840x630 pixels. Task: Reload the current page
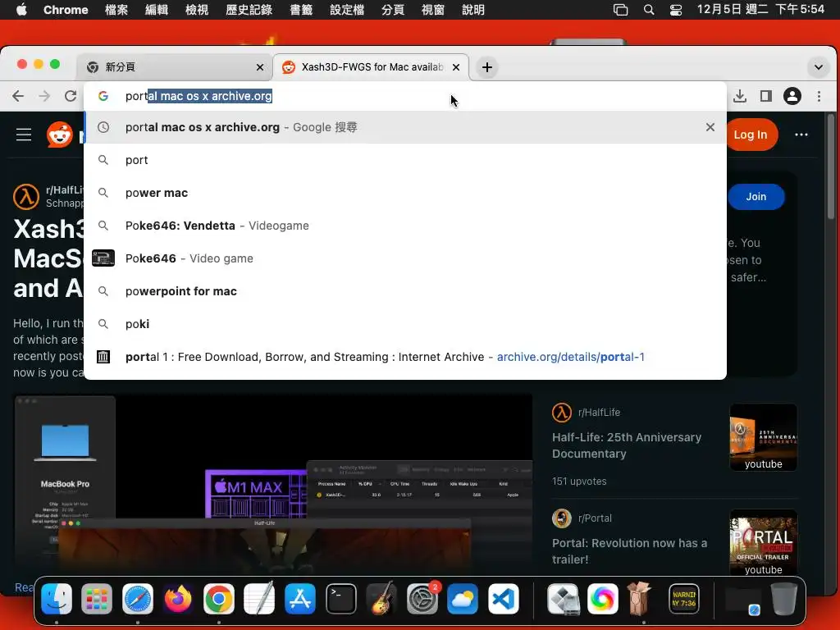click(x=71, y=96)
